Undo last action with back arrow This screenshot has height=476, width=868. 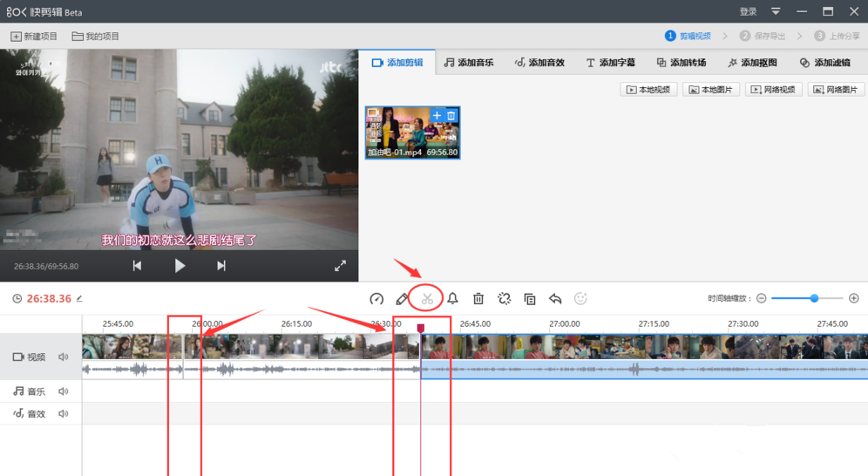tap(555, 299)
